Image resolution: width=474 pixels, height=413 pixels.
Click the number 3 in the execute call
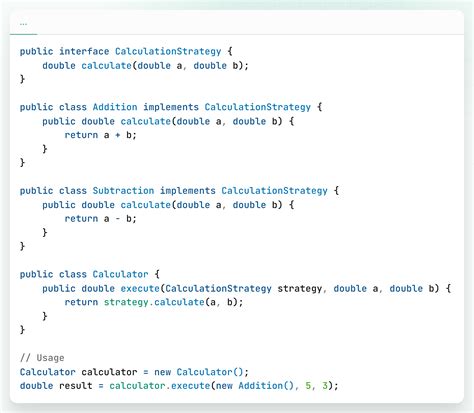(325, 386)
